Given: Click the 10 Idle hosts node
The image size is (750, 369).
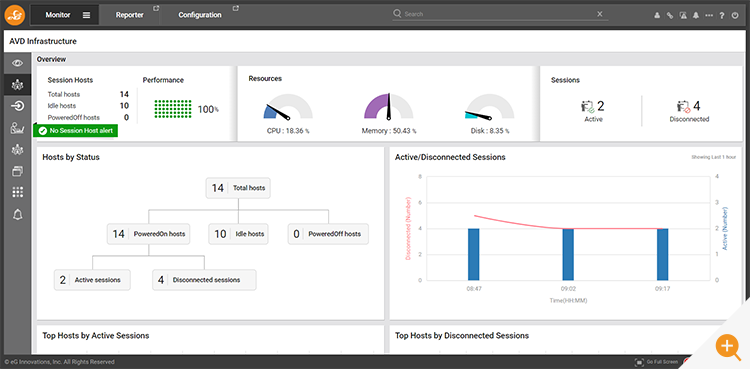Looking at the screenshot, I should tap(239, 234).
